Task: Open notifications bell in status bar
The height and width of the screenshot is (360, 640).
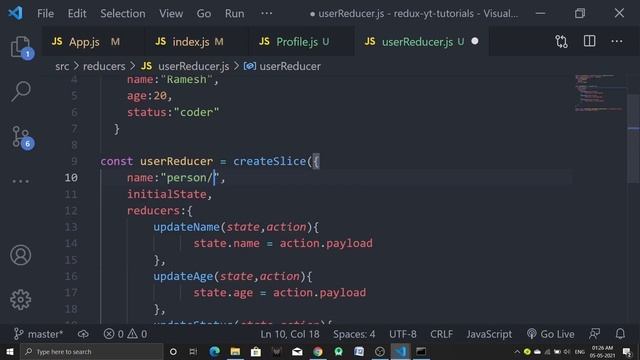Action: (x=620, y=334)
